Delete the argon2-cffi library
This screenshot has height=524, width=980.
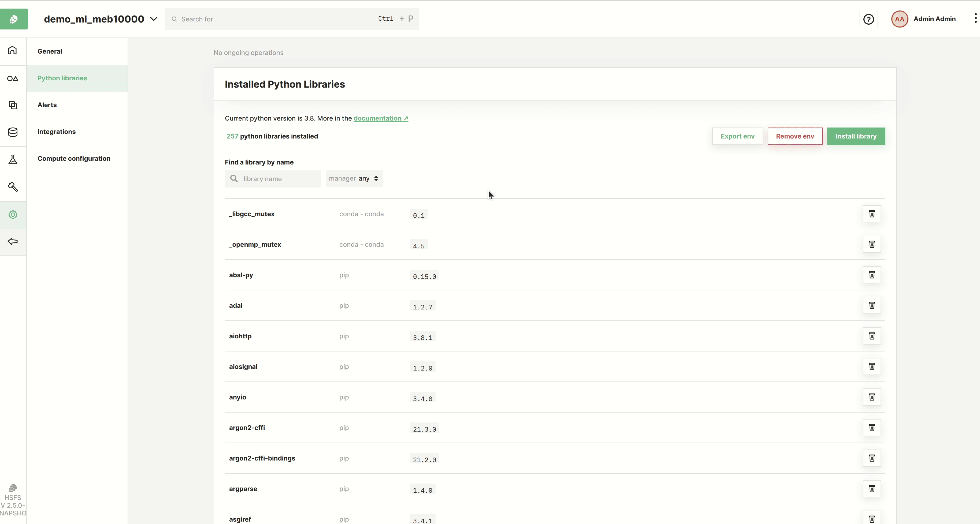872,427
